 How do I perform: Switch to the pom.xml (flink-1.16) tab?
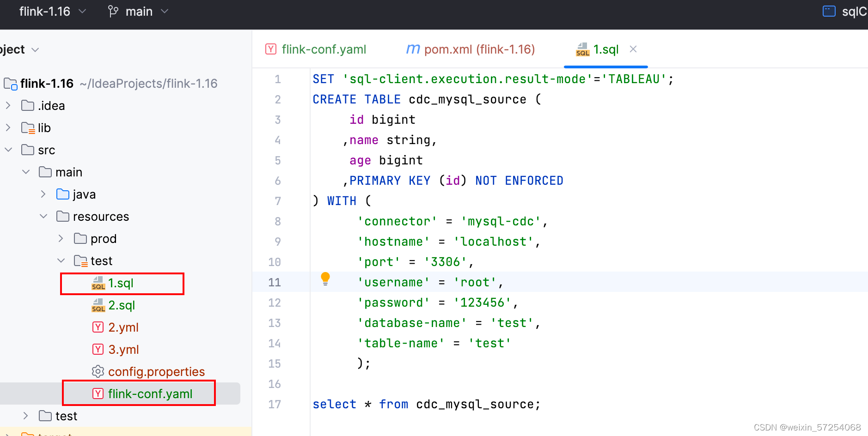(479, 49)
